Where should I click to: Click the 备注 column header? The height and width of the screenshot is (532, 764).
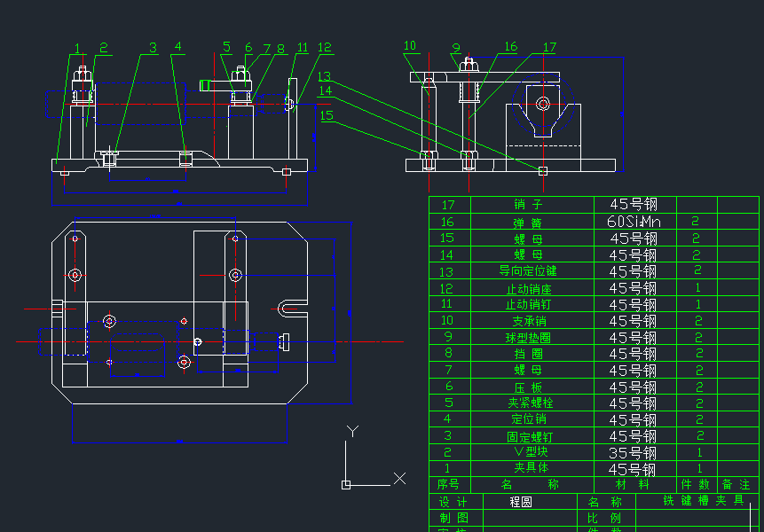pyautogui.click(x=736, y=485)
